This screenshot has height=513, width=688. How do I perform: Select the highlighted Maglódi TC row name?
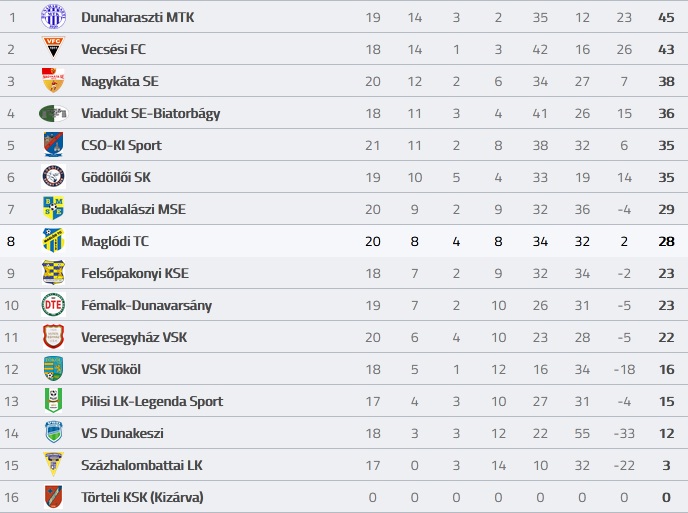(115, 241)
